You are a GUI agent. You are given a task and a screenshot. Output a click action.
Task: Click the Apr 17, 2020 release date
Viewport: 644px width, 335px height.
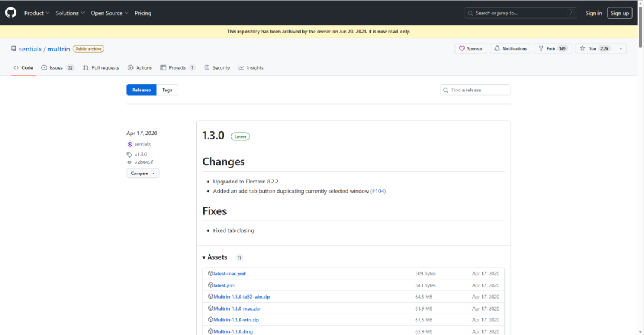click(x=142, y=133)
